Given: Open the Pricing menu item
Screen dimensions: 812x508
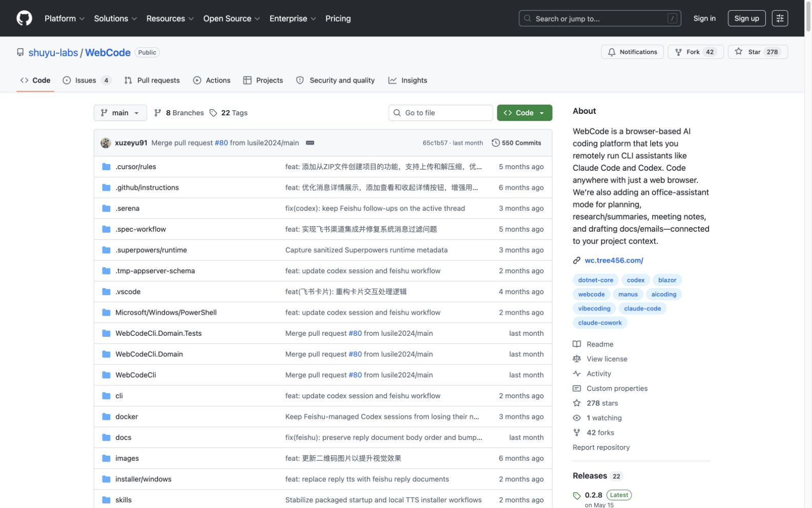Looking at the screenshot, I should [338, 18].
